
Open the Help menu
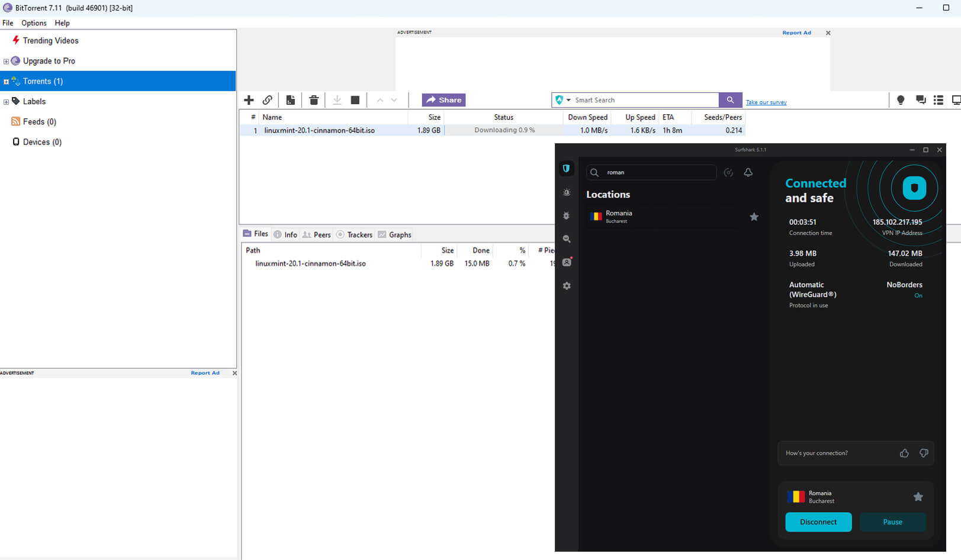(62, 23)
